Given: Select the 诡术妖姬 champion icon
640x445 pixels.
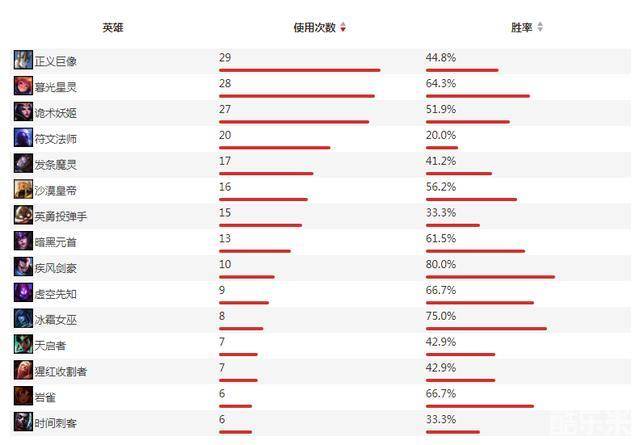Looking at the screenshot, I should [23, 112].
